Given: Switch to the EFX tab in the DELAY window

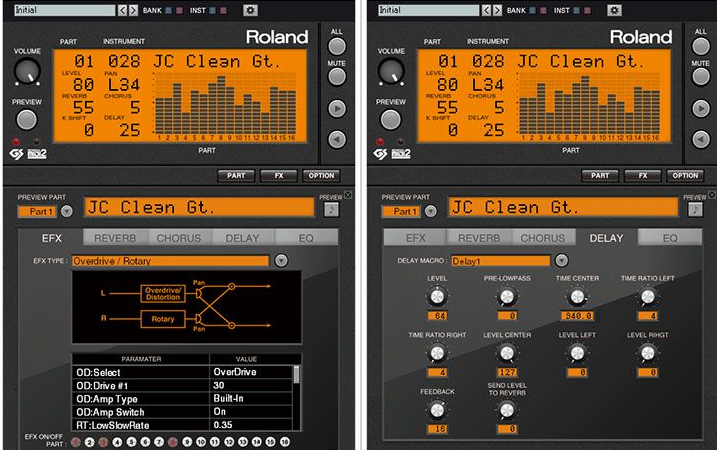Looking at the screenshot, I should 415,238.
